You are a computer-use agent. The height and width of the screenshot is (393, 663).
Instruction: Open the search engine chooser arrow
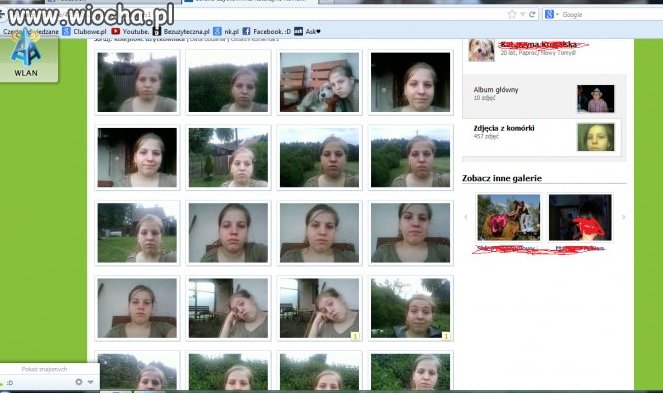point(557,15)
